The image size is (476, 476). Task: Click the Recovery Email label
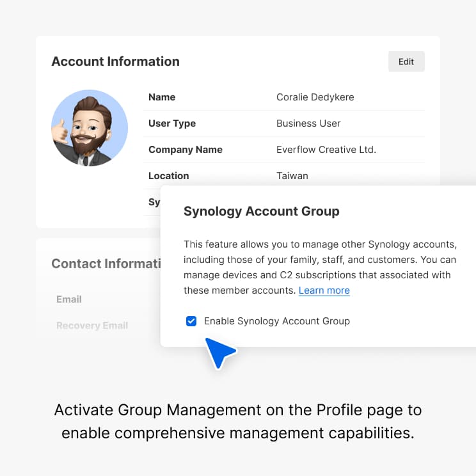[92, 326]
